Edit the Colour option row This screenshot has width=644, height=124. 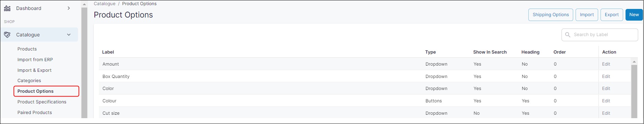pos(606,101)
